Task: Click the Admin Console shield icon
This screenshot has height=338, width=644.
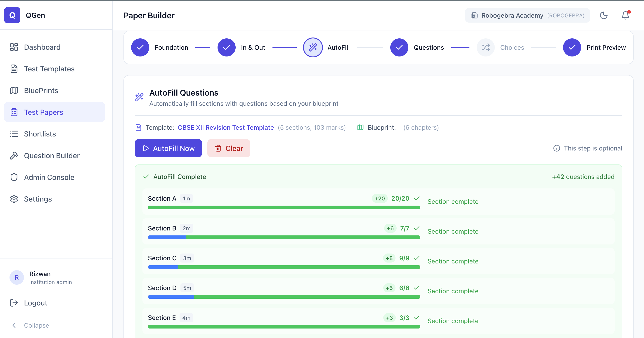Action: 14,177
